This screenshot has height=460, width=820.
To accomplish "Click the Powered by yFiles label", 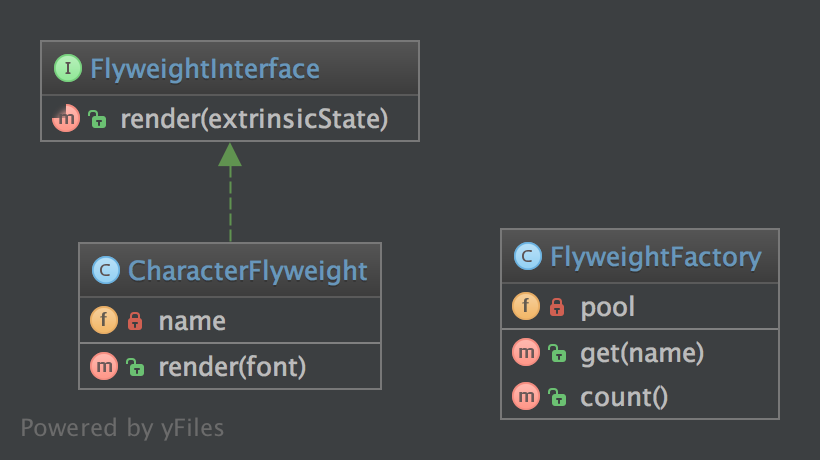I will pyautogui.click(x=122, y=428).
